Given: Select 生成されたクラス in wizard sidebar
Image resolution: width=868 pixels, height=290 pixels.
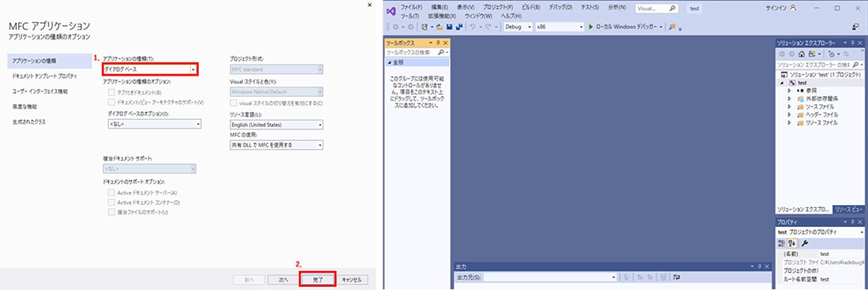Looking at the screenshot, I should pos(28,122).
